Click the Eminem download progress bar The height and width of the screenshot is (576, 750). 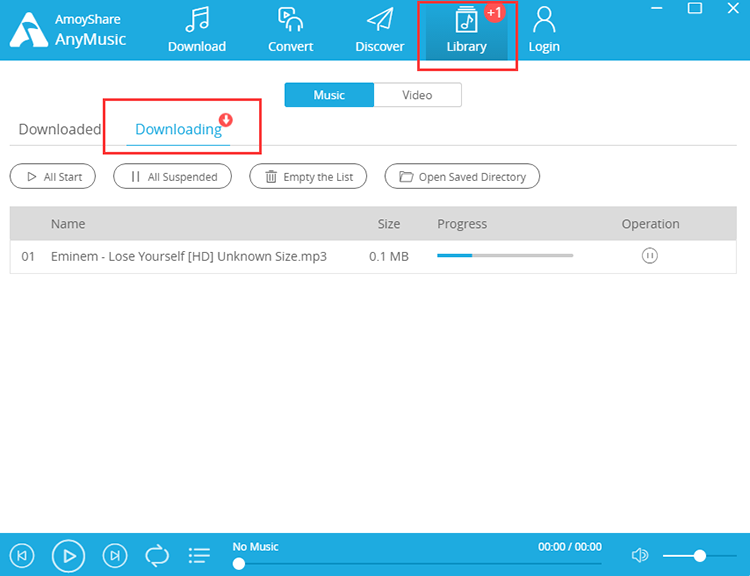[x=505, y=255]
